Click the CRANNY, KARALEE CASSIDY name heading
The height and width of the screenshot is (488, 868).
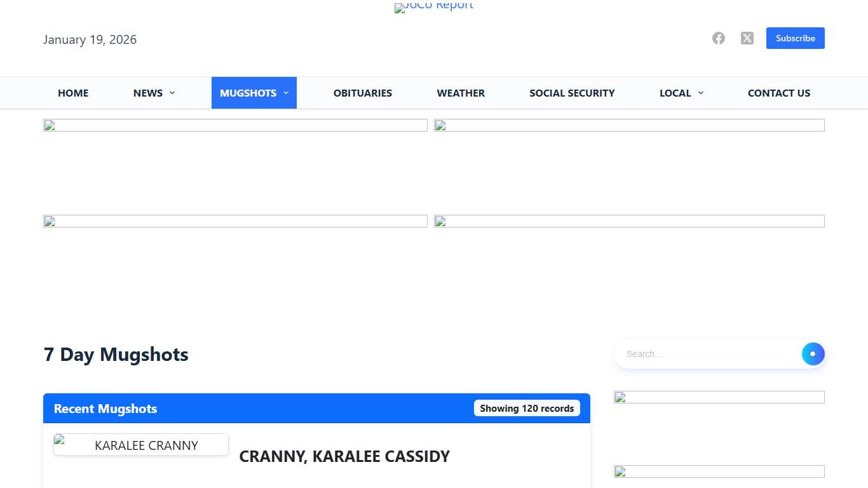point(344,456)
